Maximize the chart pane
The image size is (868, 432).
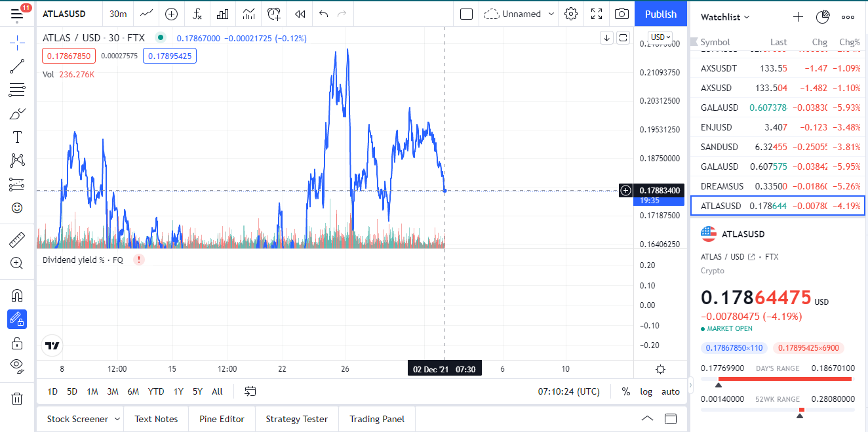623,37
